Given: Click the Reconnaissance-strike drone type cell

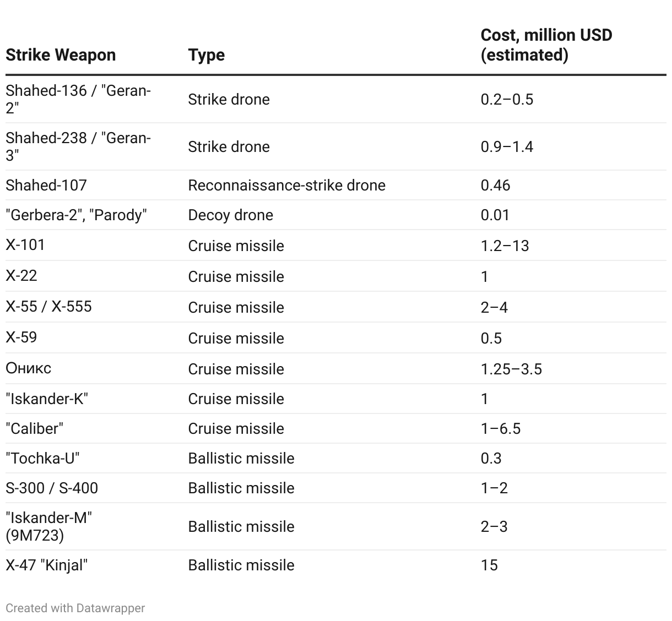Looking at the screenshot, I should click(x=286, y=185).
